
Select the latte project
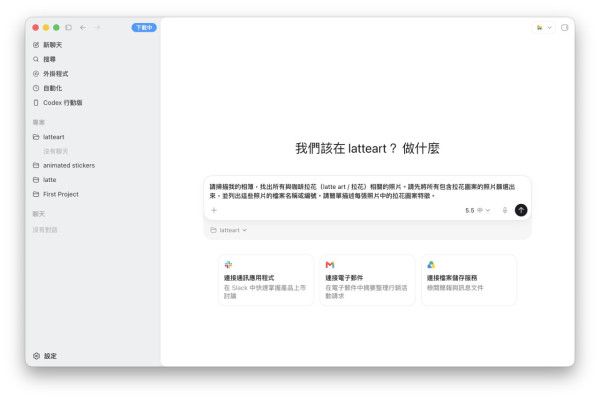coord(49,180)
